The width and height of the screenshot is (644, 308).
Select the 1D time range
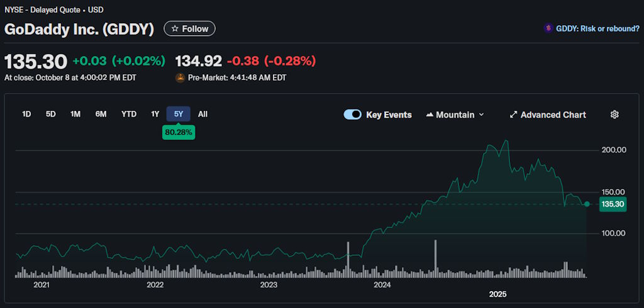[26, 114]
